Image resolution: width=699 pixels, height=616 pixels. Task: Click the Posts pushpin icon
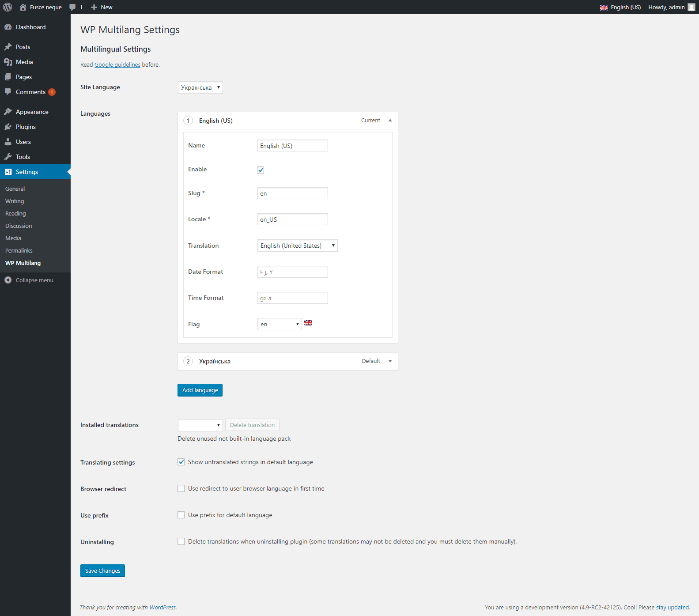[x=8, y=47]
